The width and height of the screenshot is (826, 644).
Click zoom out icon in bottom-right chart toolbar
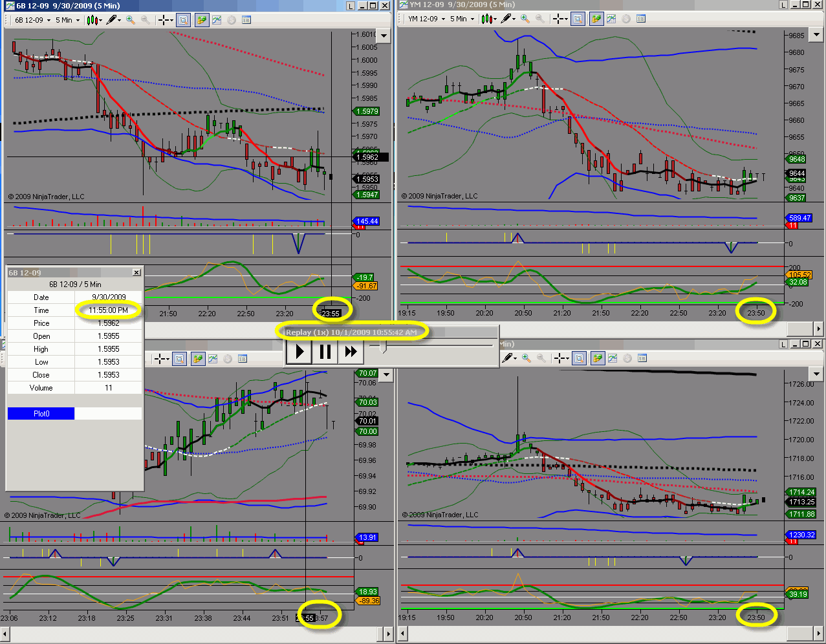coord(541,358)
